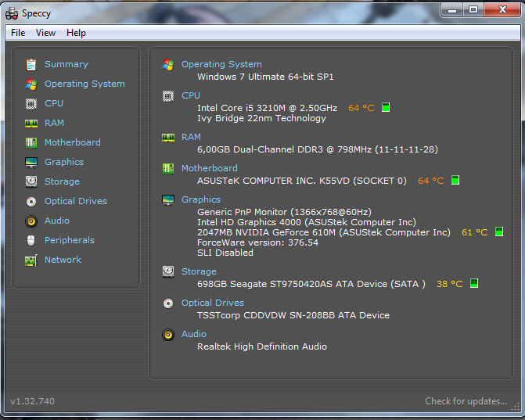This screenshot has width=525, height=420.
Task: Click the Audio speaker icon in sidebar
Action: tap(31, 221)
